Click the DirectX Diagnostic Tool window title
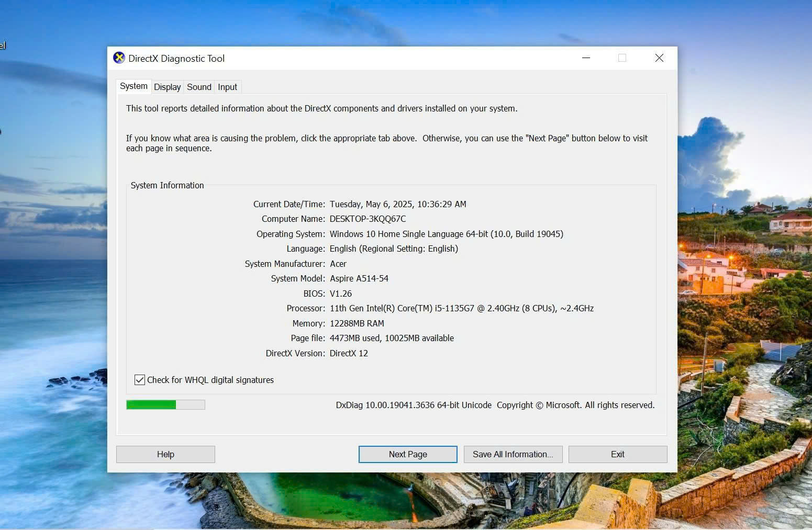 coord(176,58)
